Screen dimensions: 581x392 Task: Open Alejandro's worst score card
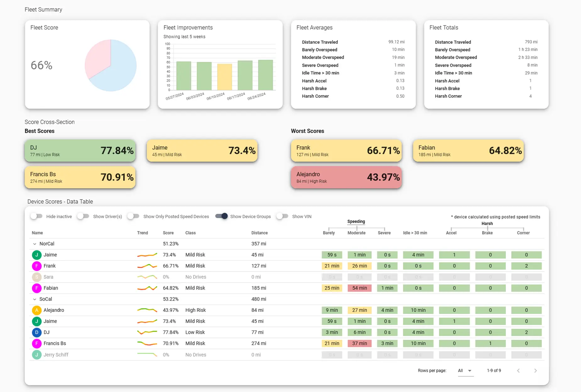[346, 177]
